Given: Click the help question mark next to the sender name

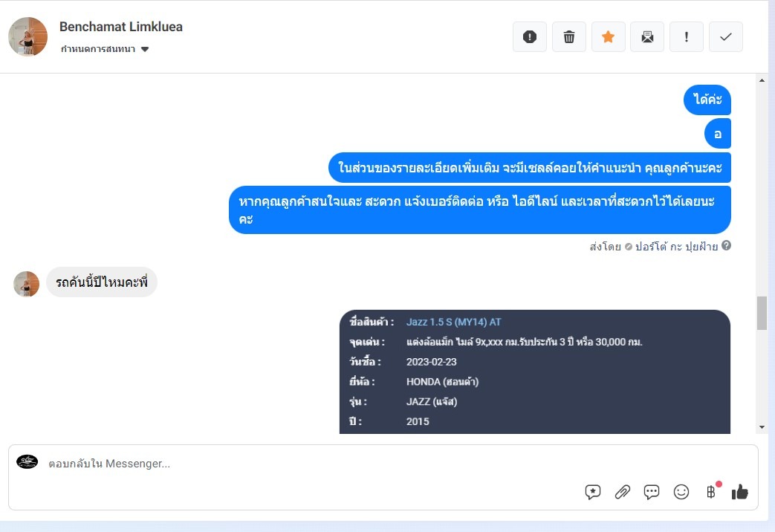Looking at the screenshot, I should 726,245.
